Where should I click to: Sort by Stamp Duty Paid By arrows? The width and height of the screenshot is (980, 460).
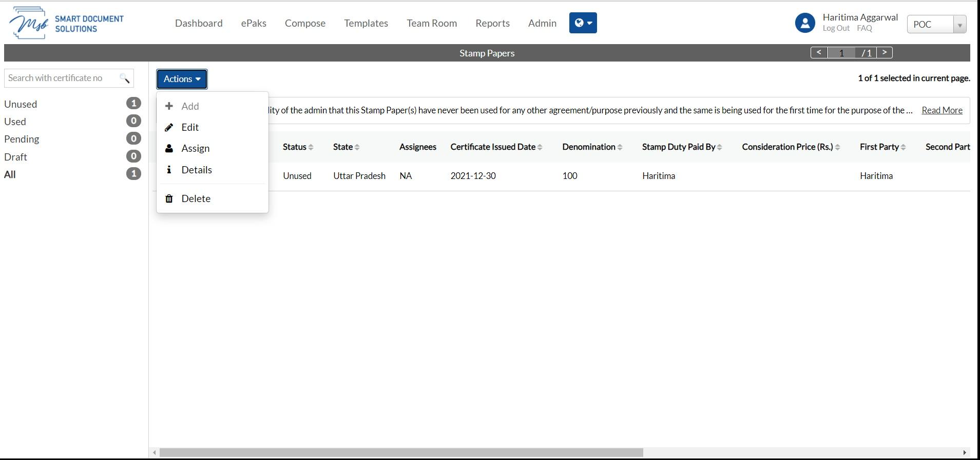point(719,147)
